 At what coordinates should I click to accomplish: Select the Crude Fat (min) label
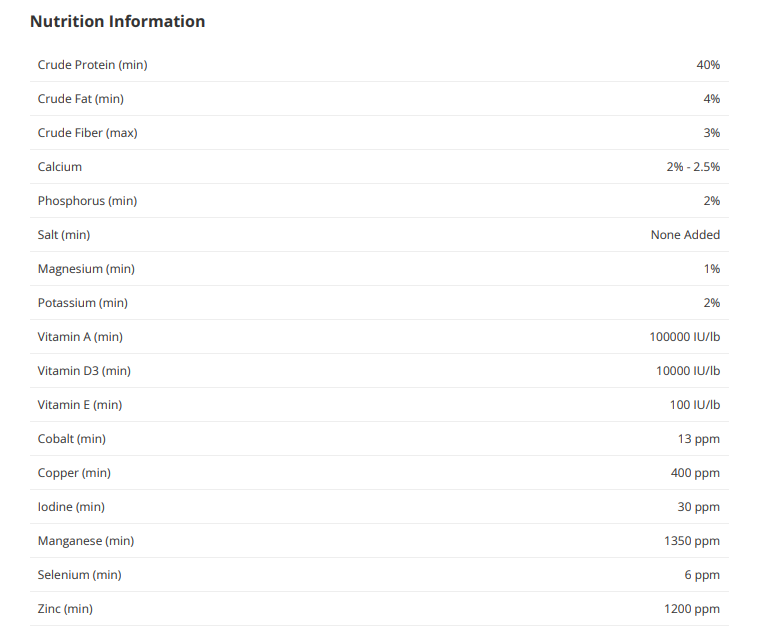tap(81, 99)
